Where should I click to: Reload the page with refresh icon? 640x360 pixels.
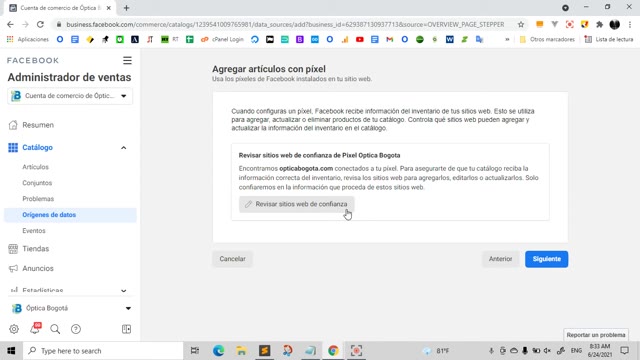pos(40,24)
